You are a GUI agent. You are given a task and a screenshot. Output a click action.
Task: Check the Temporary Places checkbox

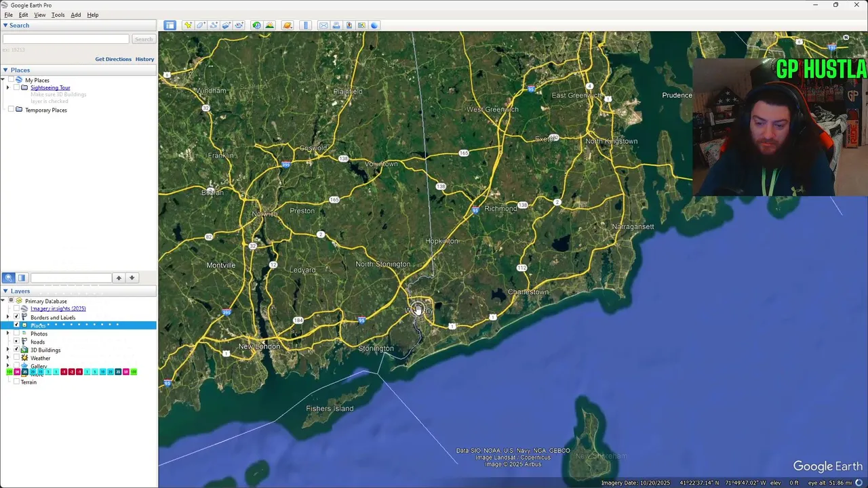tap(11, 110)
